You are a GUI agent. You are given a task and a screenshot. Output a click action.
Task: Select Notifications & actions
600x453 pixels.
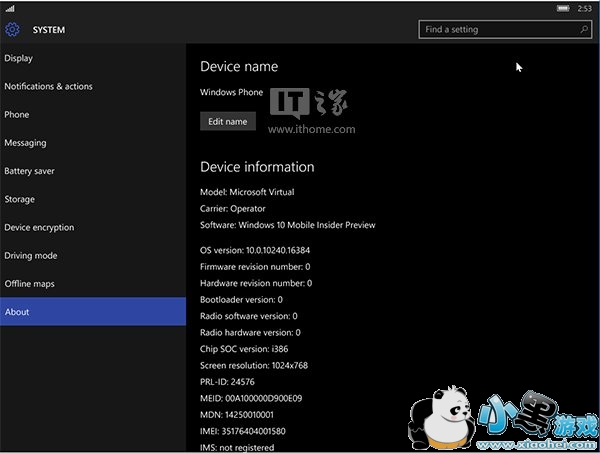[x=48, y=86]
